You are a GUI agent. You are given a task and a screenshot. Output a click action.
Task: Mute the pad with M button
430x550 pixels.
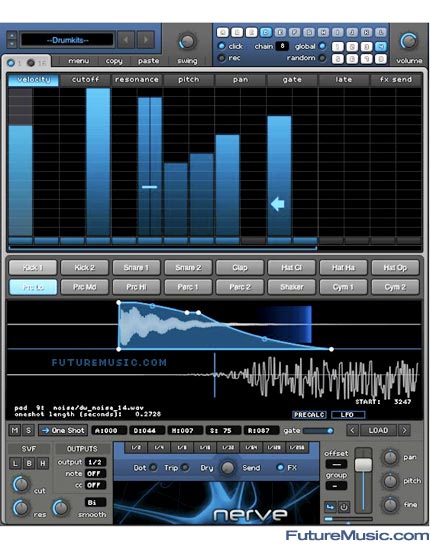(x=15, y=430)
